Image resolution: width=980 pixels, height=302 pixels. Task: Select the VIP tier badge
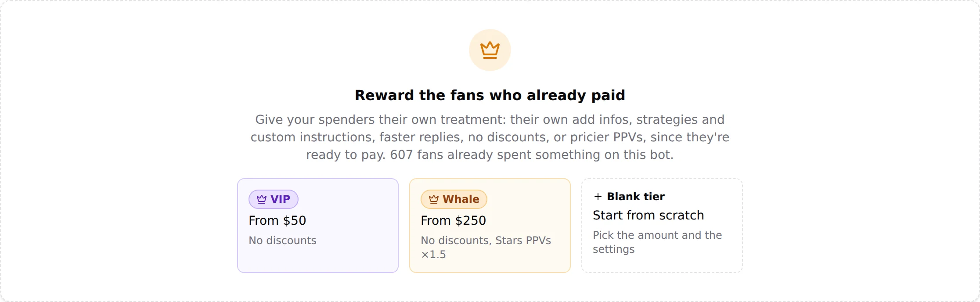pos(274,199)
